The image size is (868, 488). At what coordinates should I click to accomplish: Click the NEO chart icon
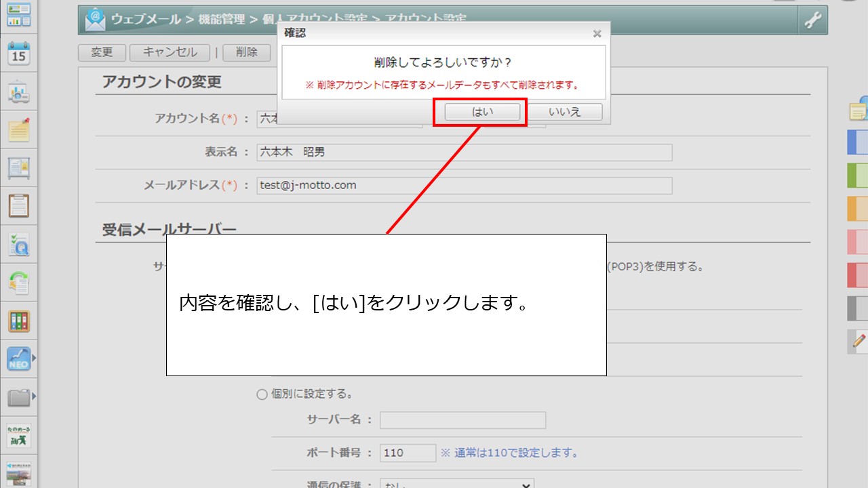(18, 359)
